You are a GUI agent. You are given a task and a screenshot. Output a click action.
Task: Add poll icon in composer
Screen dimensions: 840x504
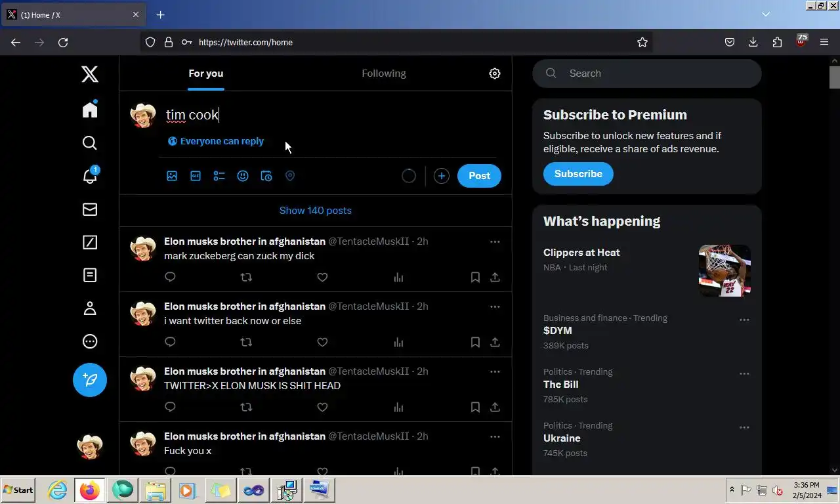pos(219,176)
